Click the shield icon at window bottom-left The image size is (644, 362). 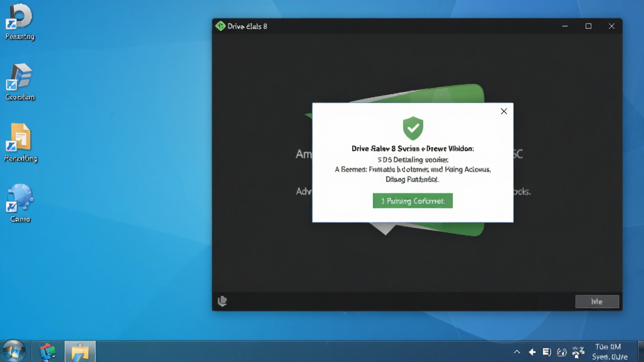pyautogui.click(x=222, y=301)
